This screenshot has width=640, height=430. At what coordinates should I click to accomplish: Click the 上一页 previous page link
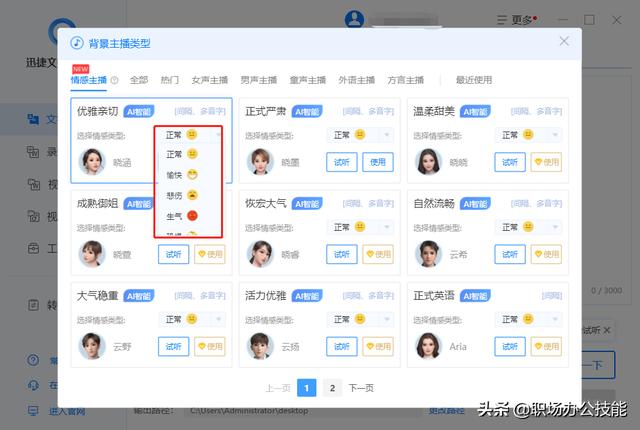tap(278, 388)
